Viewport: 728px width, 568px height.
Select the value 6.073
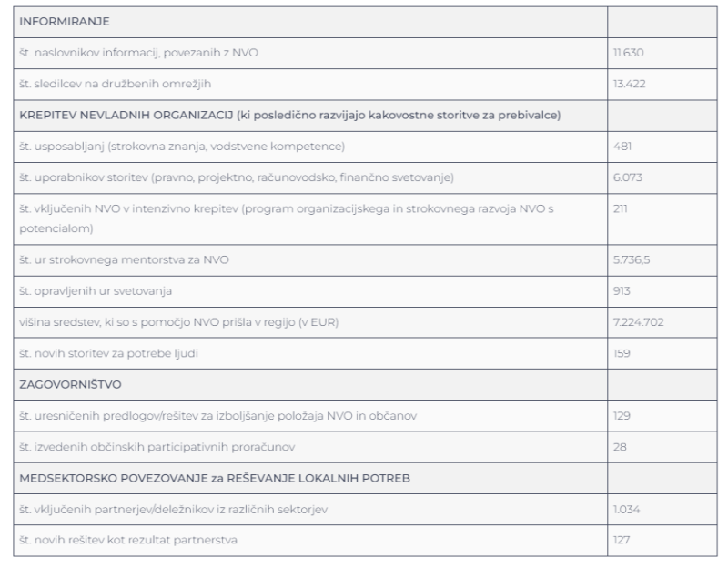click(627, 177)
